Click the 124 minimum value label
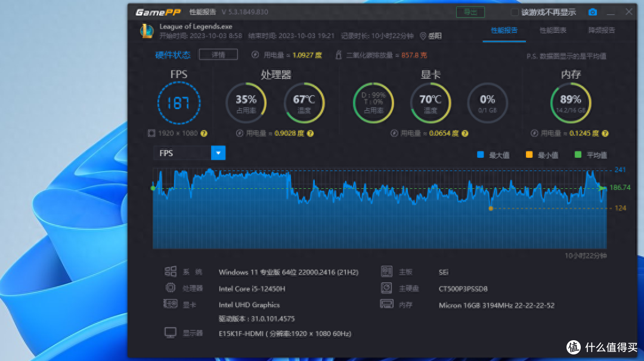This screenshot has width=644, height=361. click(620, 208)
